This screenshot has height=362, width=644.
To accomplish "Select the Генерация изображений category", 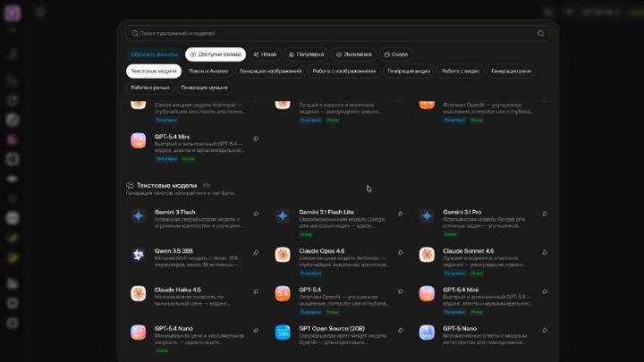I will (x=270, y=71).
